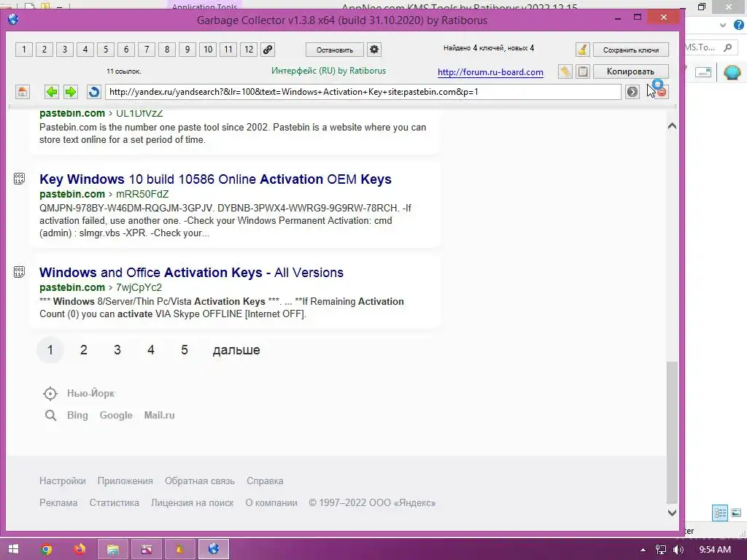Open the Лицензия на поиск footer link
Screen dimensions: 747x560
192,503
